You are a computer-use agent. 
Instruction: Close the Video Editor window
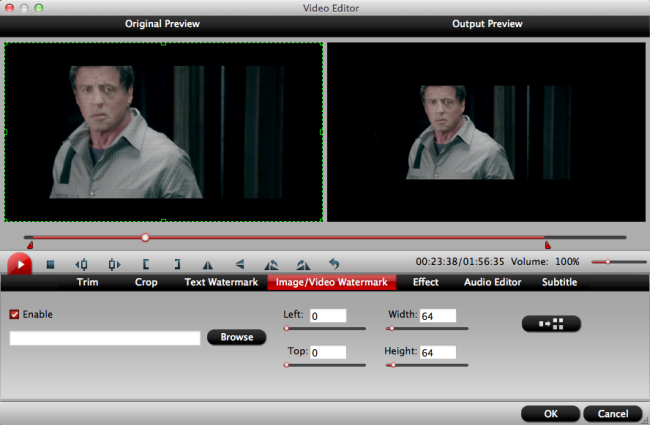(10, 8)
